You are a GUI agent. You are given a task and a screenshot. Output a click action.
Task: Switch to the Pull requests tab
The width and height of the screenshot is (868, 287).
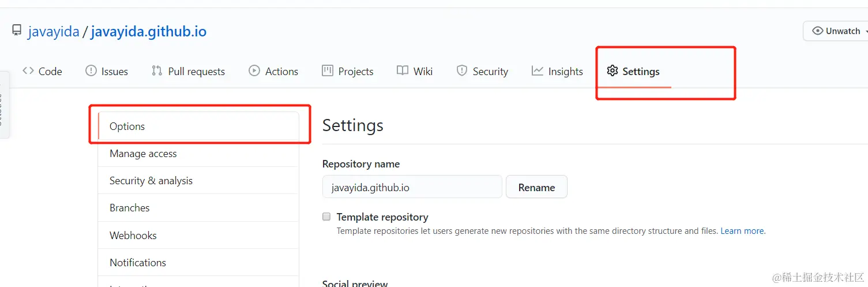[189, 71]
